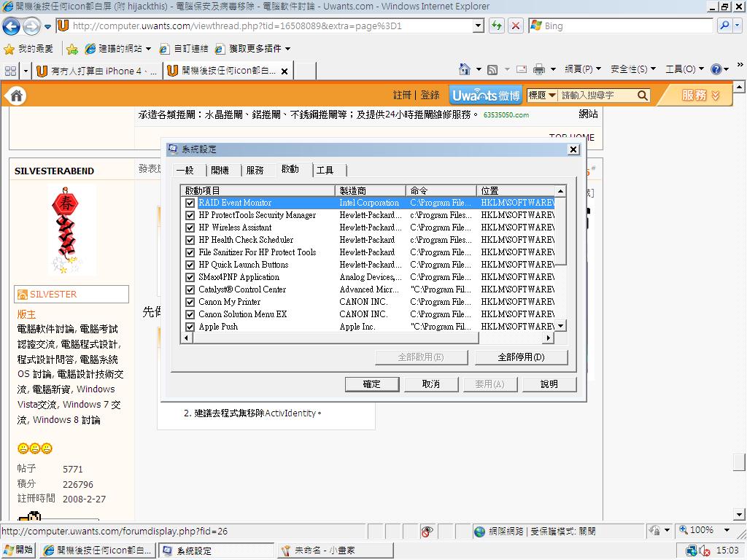Viewport: 747px width, 560px height.
Task: Open the 安全性(S) Safety menu
Action: point(633,69)
